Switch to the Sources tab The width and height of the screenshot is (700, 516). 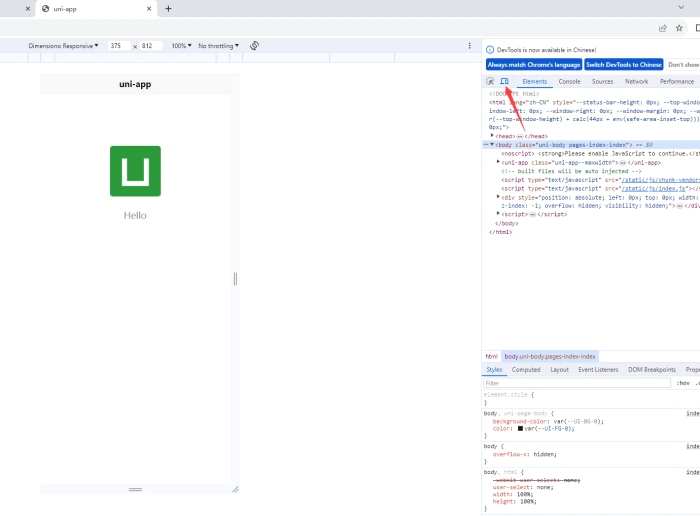pyautogui.click(x=602, y=82)
